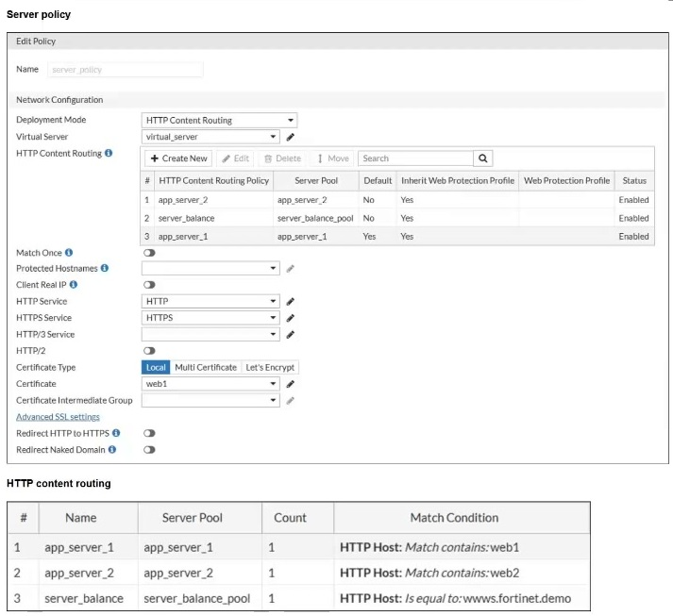This screenshot has width=673, height=616.
Task: Edit Protected Hostnames with pencil icon
Action: point(290,269)
